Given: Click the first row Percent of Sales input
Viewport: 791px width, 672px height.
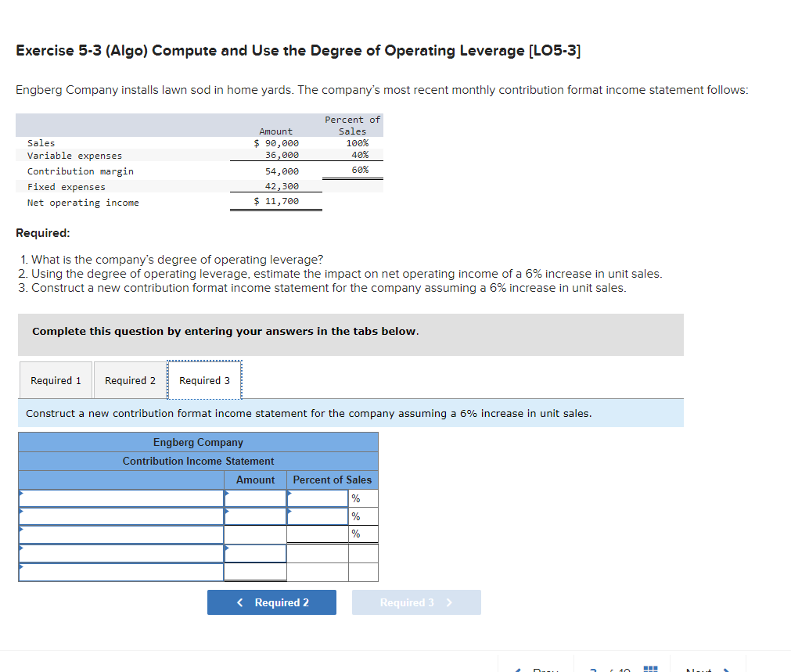Looking at the screenshot, I should (x=318, y=498).
